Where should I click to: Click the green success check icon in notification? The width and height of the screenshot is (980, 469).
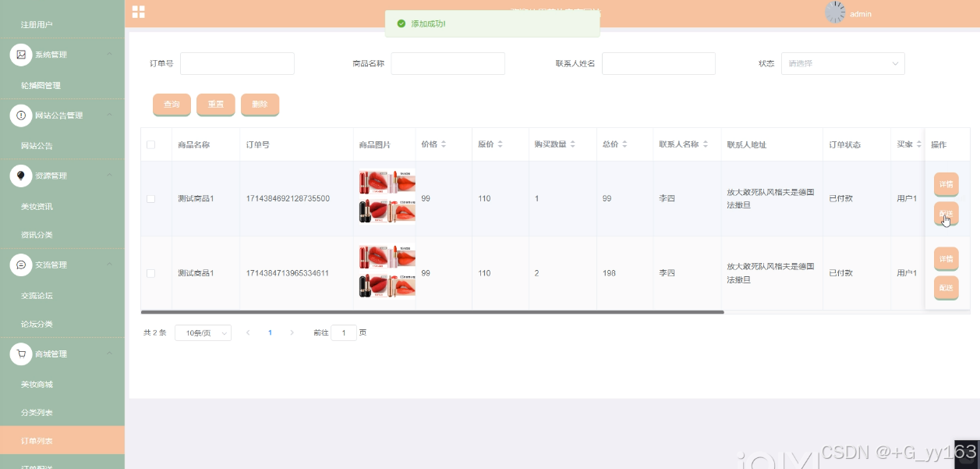pos(402,23)
